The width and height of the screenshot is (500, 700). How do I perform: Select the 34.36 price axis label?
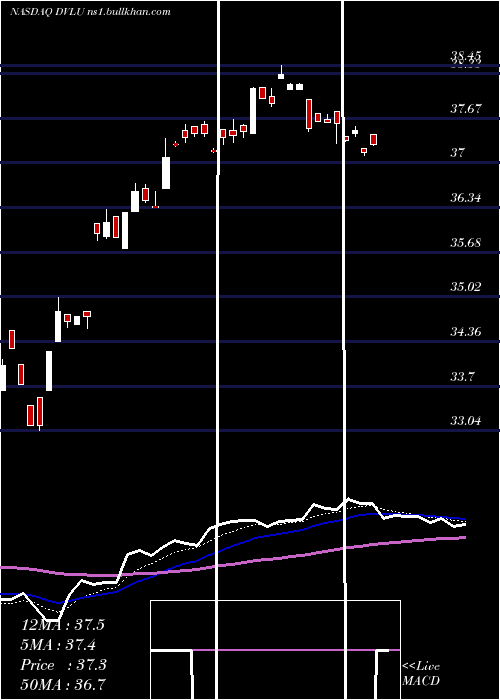click(466, 332)
